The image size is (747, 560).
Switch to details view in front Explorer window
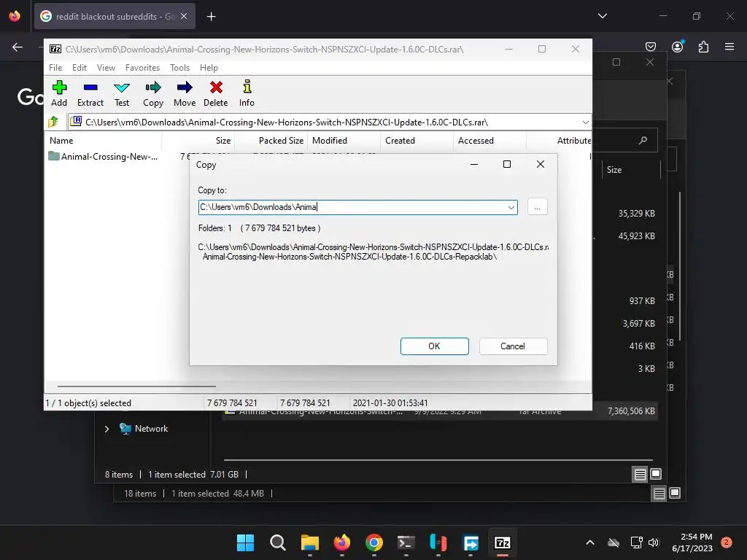pyautogui.click(x=640, y=474)
